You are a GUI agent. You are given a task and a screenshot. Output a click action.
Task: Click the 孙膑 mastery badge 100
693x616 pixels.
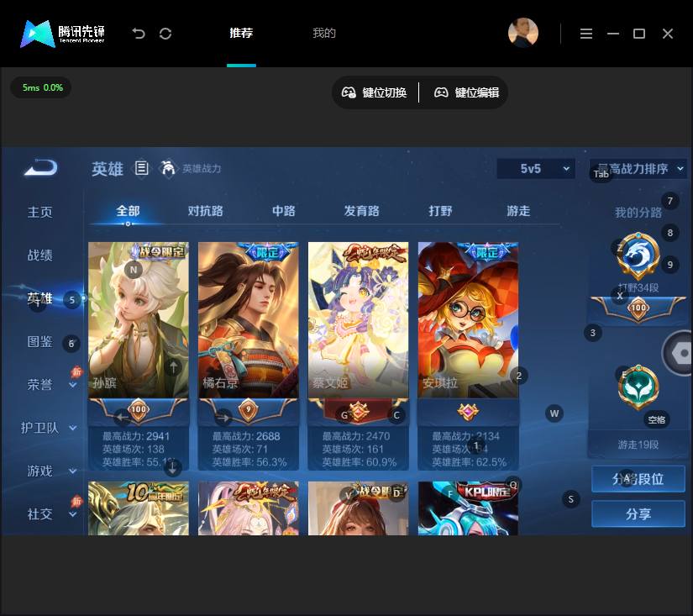(139, 409)
